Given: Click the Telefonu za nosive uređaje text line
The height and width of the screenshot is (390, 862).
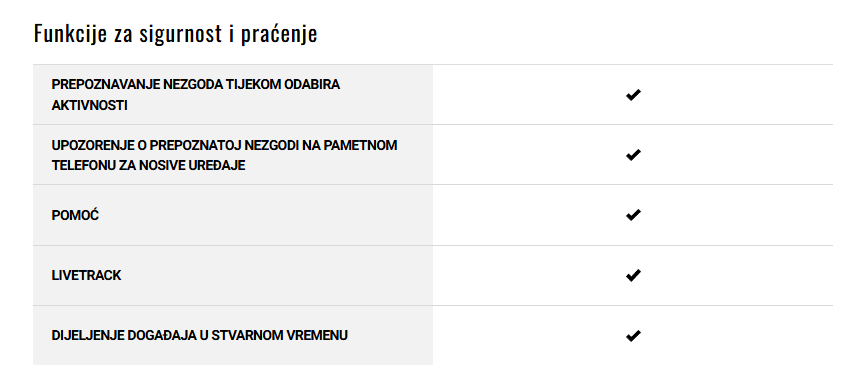Looking at the screenshot, I should click(148, 165).
